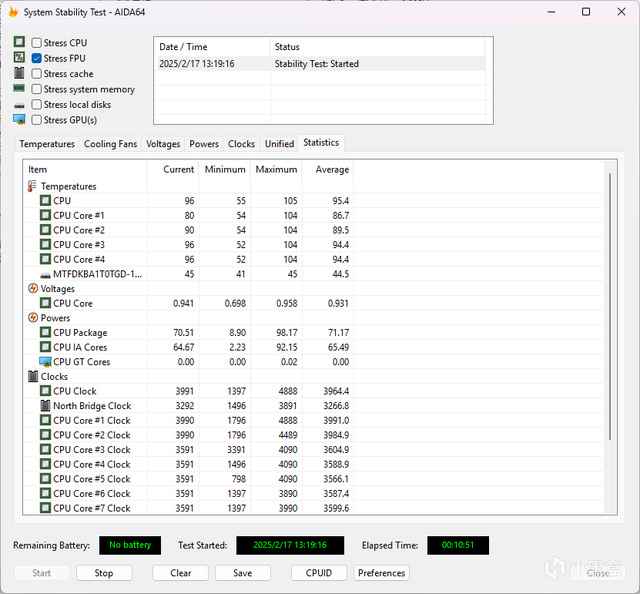640x594 pixels.
Task: Click the Date / Time log column header
Action: tap(212, 47)
